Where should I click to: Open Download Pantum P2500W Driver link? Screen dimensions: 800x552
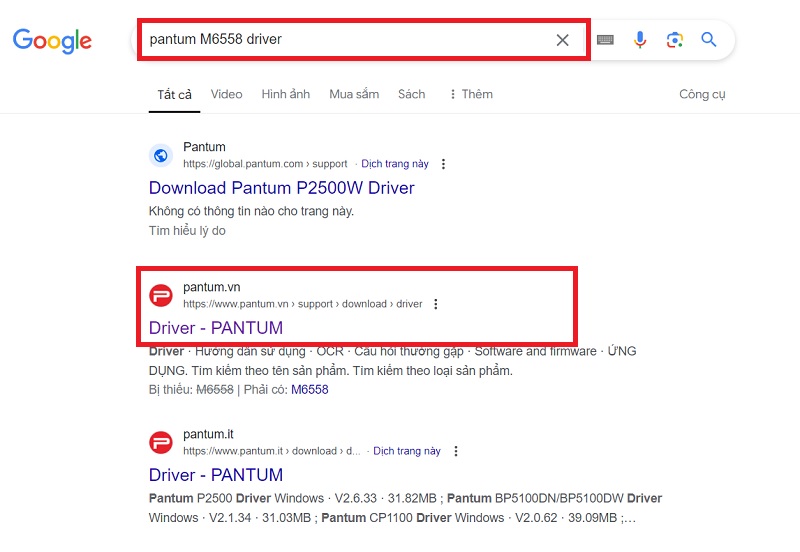click(282, 188)
